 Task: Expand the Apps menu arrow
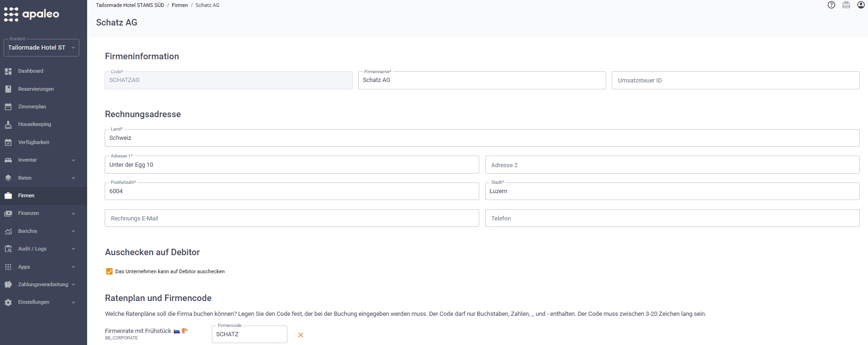[73, 267]
